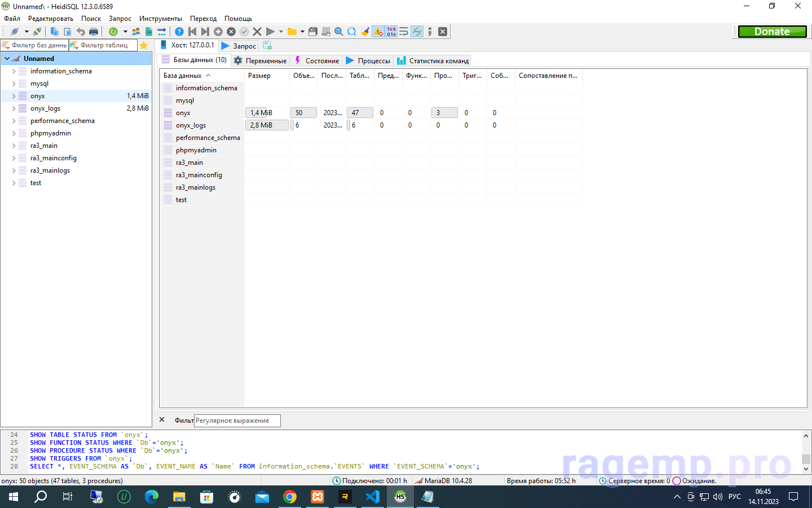Toggle the stop-on-errors warning button

378,32
